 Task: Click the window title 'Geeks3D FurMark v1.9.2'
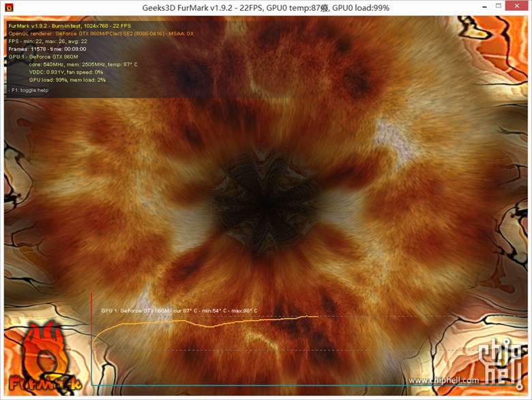point(189,7)
